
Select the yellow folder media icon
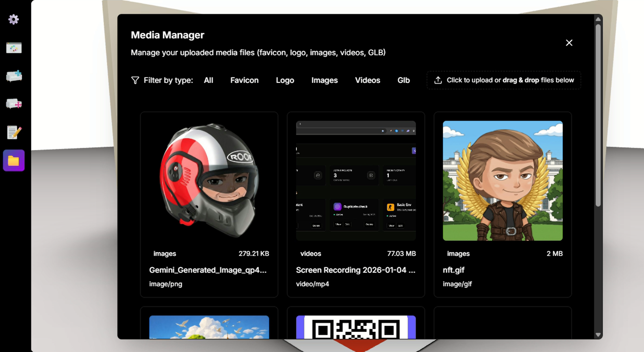(x=14, y=161)
